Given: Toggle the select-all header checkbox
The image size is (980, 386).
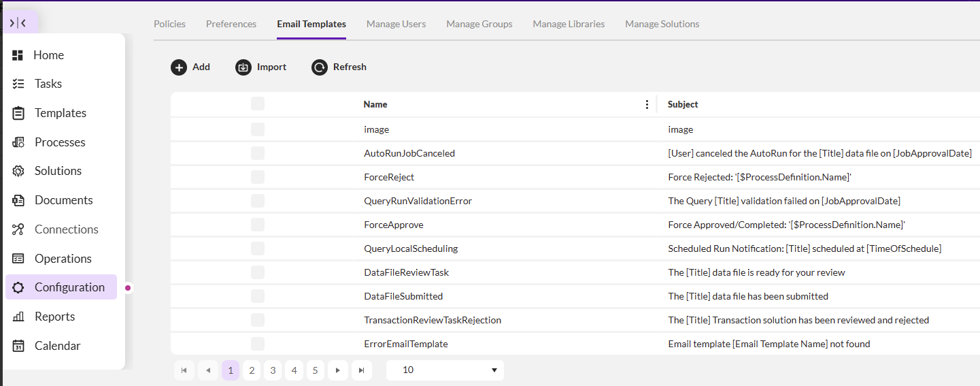Looking at the screenshot, I should tap(258, 103).
